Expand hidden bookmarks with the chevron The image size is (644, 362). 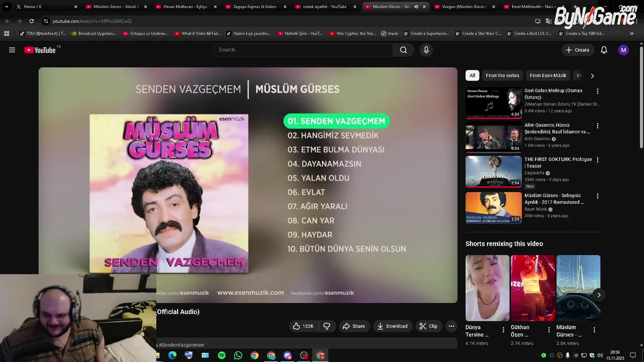point(632,34)
